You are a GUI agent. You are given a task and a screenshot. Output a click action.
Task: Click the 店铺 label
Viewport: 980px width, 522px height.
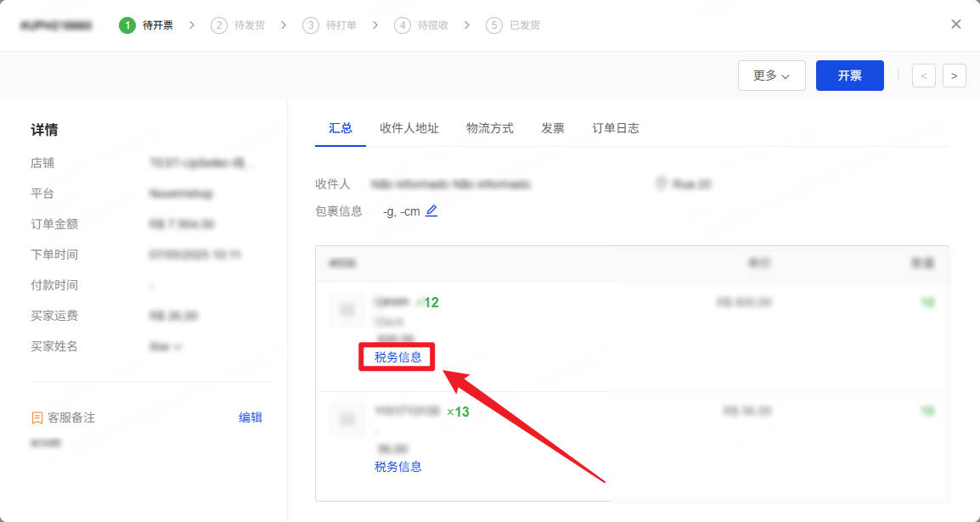[x=42, y=163]
